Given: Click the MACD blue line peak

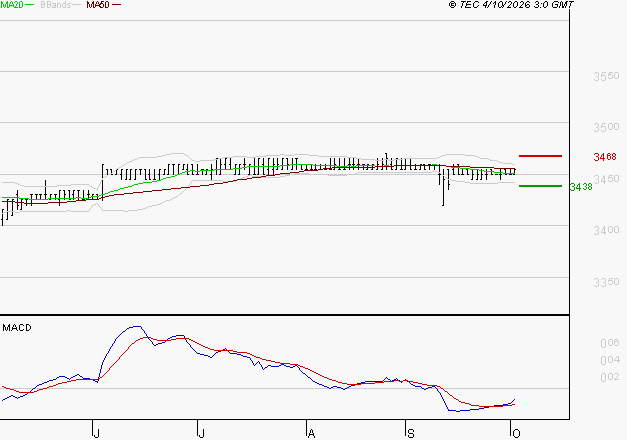Looking at the screenshot, I should (136, 327).
